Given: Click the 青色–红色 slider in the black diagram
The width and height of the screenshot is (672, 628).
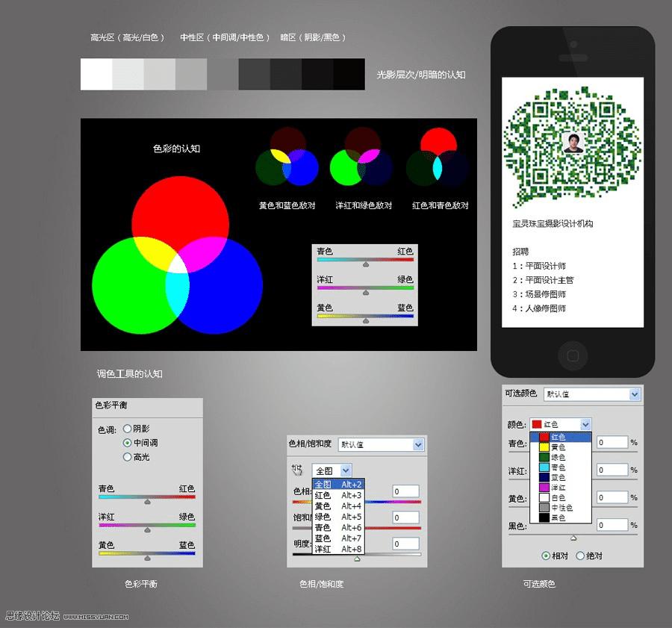Looking at the screenshot, I should [x=366, y=260].
